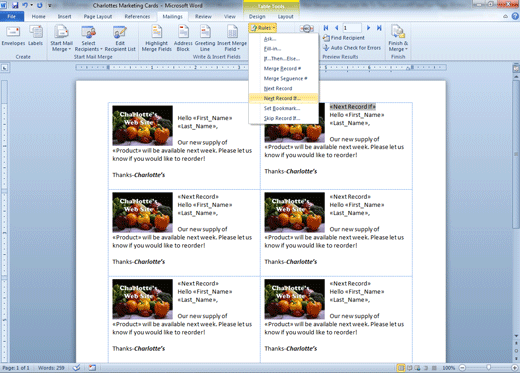The image size is (520, 373).
Task: Open the Labels tool
Action: [x=35, y=36]
